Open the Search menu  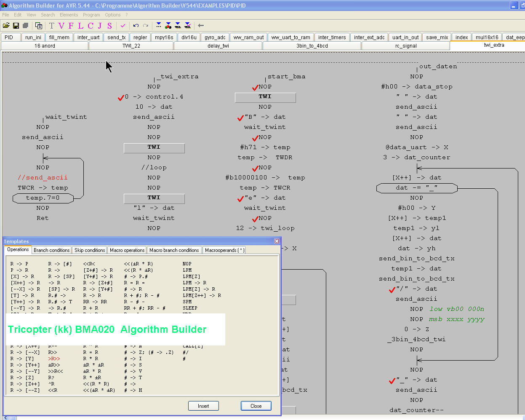pyautogui.click(x=48, y=15)
